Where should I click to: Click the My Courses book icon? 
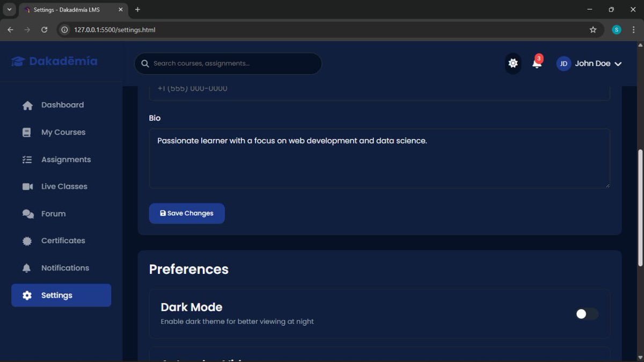(x=27, y=132)
